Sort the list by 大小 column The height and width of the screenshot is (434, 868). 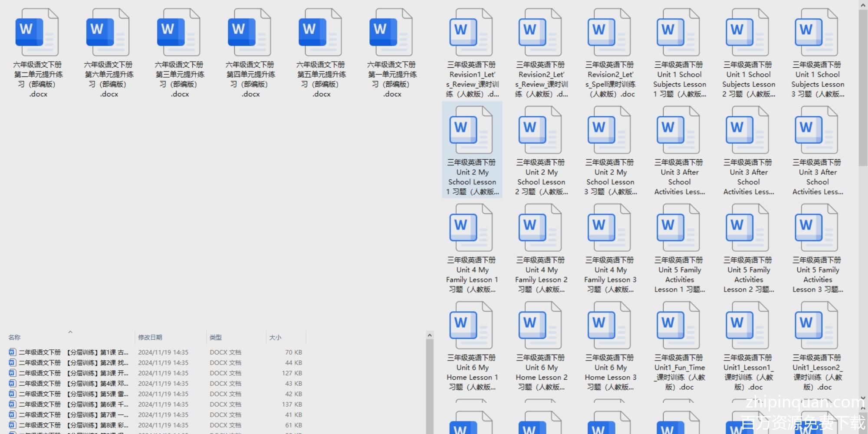275,337
